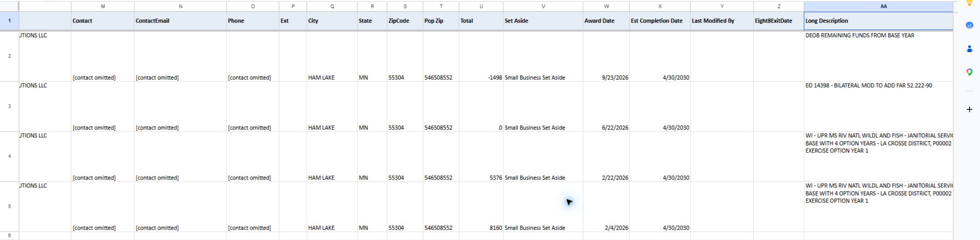The height and width of the screenshot is (240, 980).
Task: Click the Contact header cell
Action: click(103, 21)
